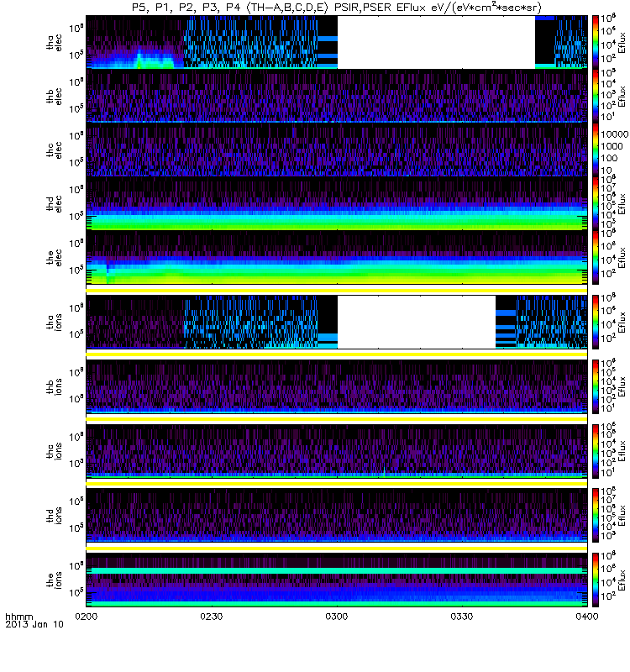Click the color bar beside the elec panel
The image size is (630, 672).
pyautogui.click(x=596, y=258)
